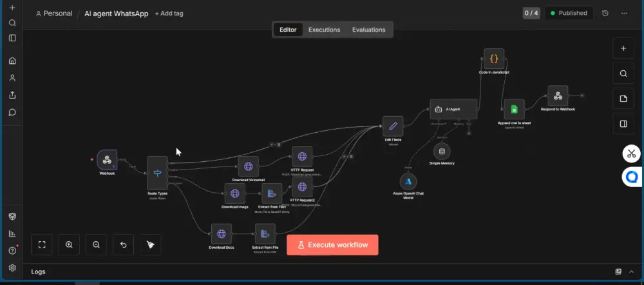Open the chat bubble in left sidebar
This screenshot has width=644, height=285.
click(x=12, y=112)
